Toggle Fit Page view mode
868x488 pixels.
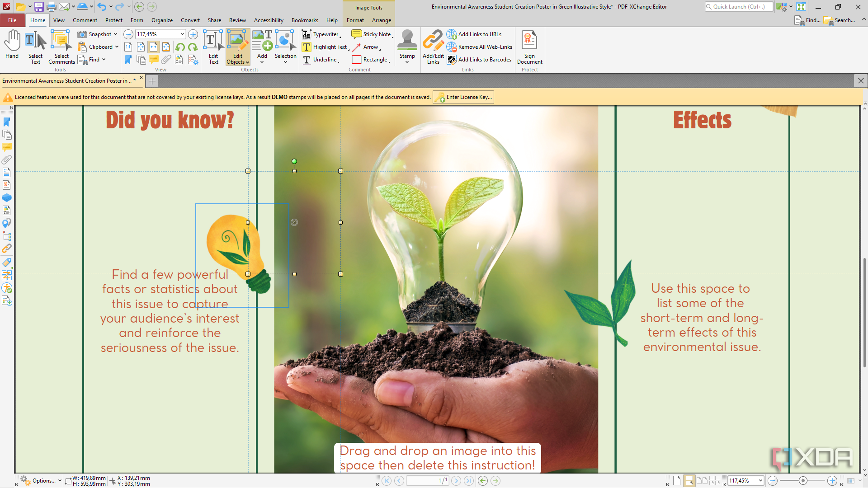click(x=141, y=47)
